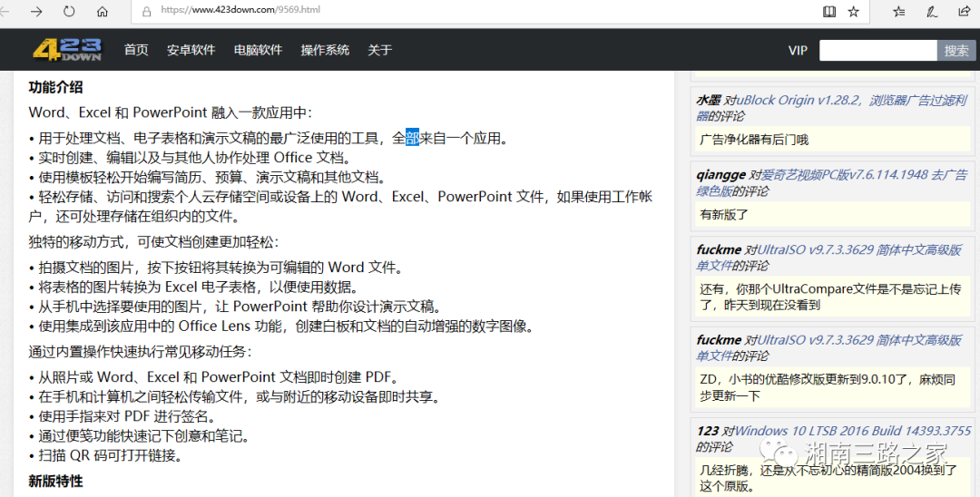Open the VIP link in header
The width and height of the screenshot is (980, 497).
799,51
